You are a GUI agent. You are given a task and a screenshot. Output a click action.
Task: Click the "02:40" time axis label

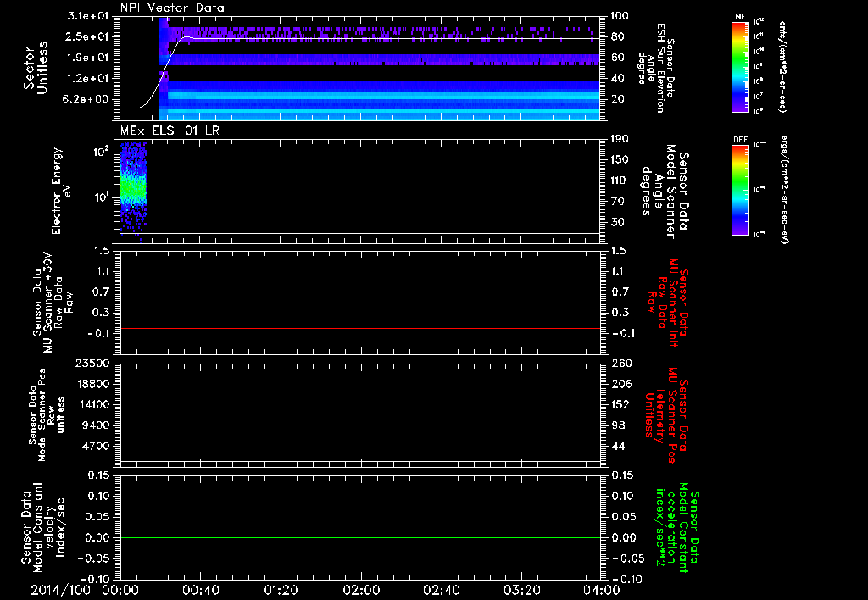tap(441, 590)
